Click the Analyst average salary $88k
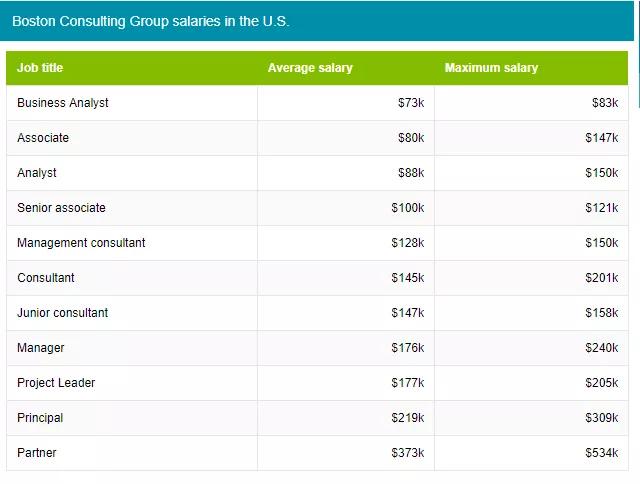The width and height of the screenshot is (640, 484). tap(411, 173)
